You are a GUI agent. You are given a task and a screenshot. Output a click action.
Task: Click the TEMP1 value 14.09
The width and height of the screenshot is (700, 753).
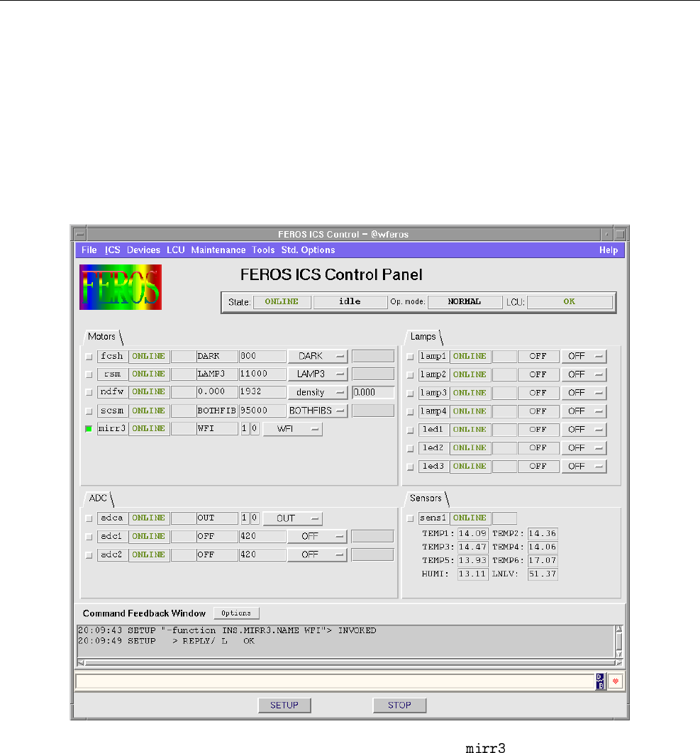pos(473,533)
